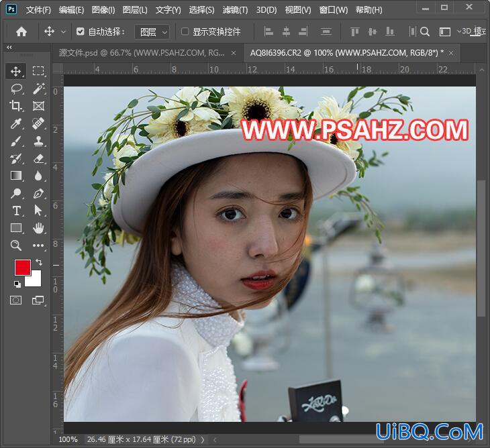Image resolution: width=490 pixels, height=448 pixels.
Task: Click the red foreground color swatch
Action: [23, 267]
